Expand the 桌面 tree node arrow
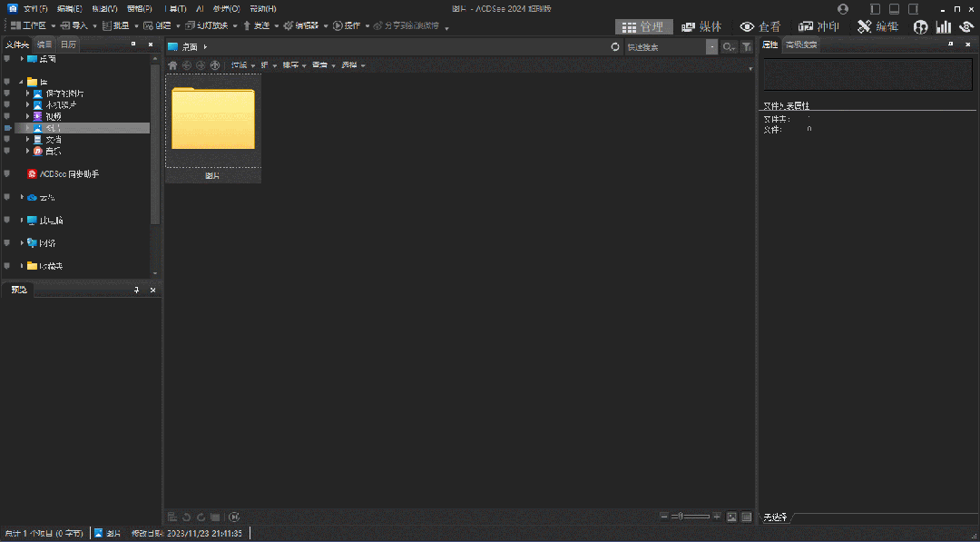This screenshot has height=542, width=980. [22, 58]
